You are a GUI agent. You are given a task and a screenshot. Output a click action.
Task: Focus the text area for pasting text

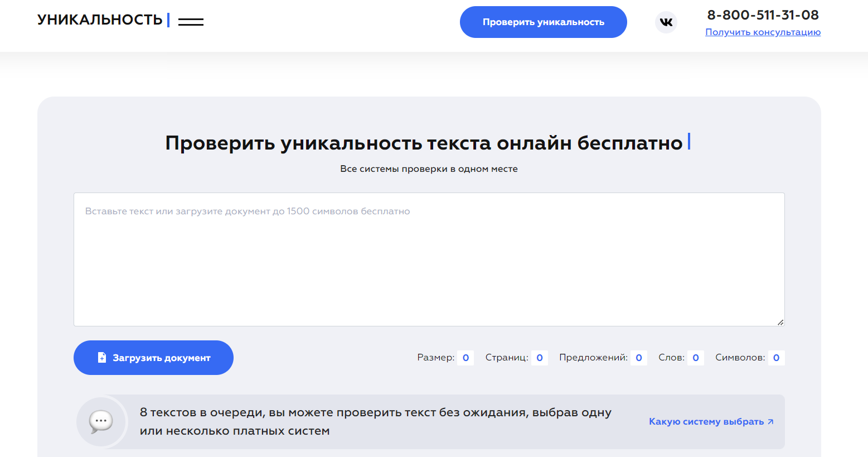click(x=429, y=259)
